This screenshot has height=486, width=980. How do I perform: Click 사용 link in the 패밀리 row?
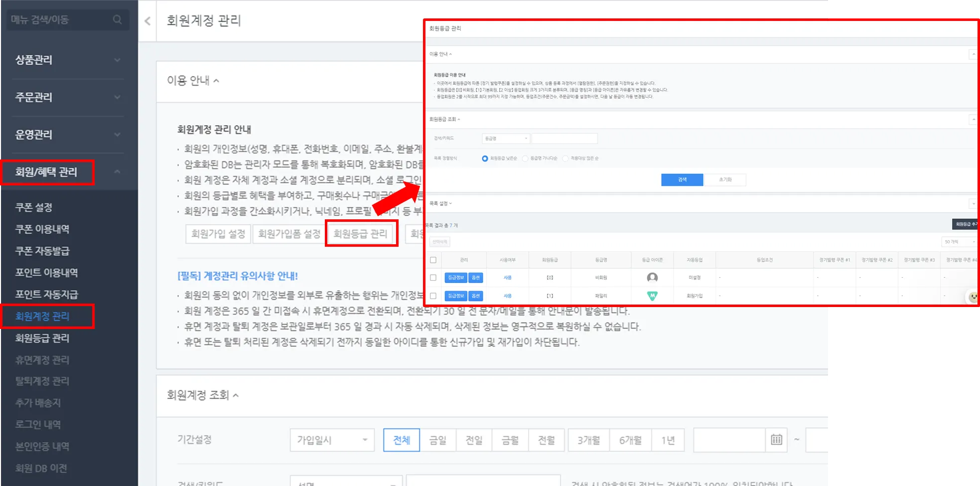click(508, 296)
